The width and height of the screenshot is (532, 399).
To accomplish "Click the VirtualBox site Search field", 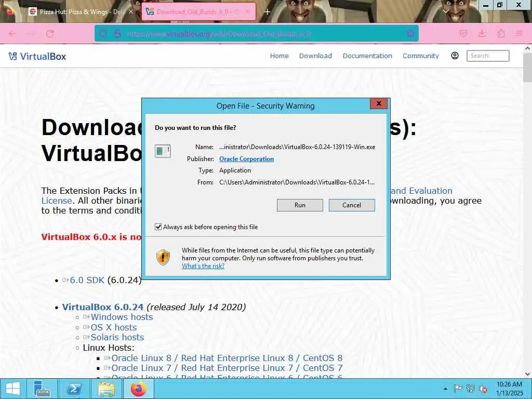I will 488,56.
